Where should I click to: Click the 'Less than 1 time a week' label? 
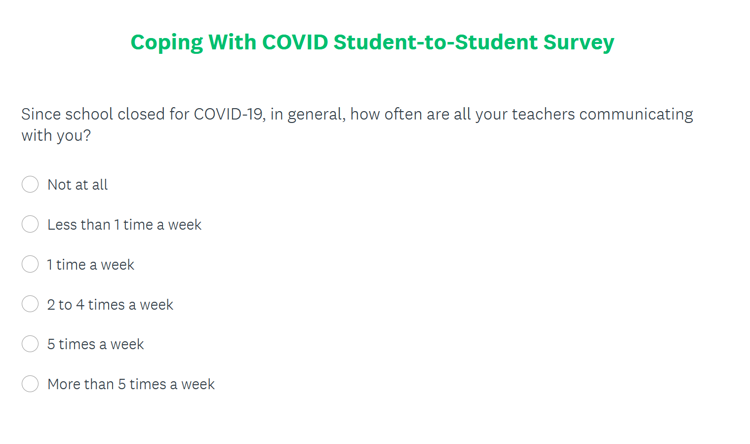click(124, 224)
